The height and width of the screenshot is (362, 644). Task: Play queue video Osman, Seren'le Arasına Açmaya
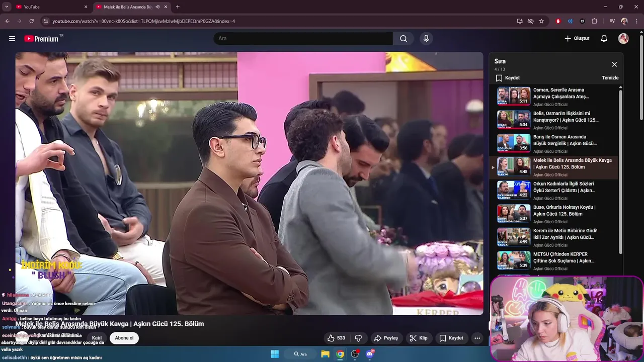tap(556, 97)
